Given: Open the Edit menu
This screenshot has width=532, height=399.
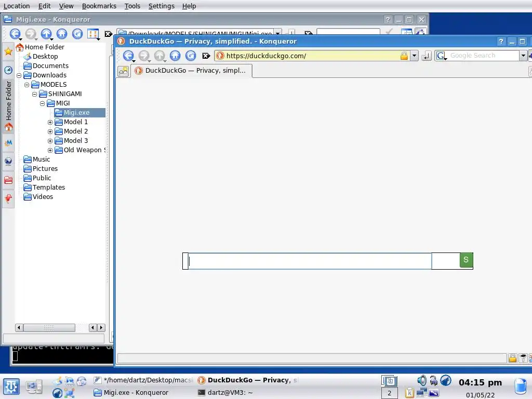Looking at the screenshot, I should 45,6.
